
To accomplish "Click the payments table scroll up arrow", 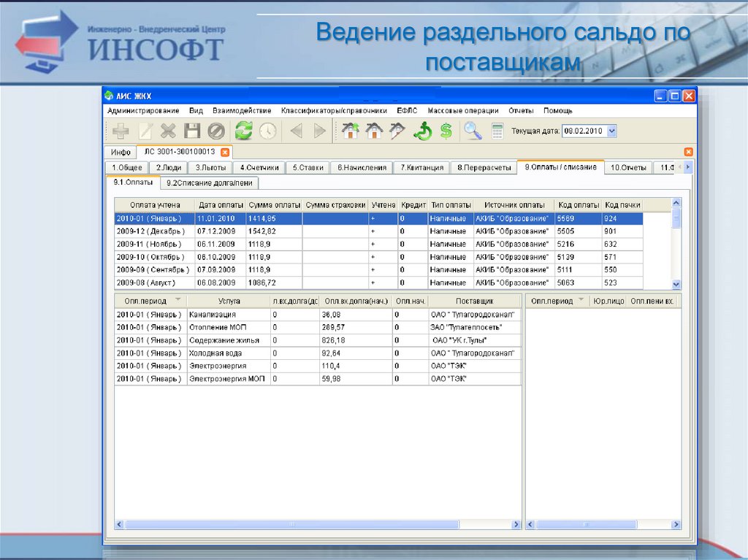I will click(x=676, y=203).
